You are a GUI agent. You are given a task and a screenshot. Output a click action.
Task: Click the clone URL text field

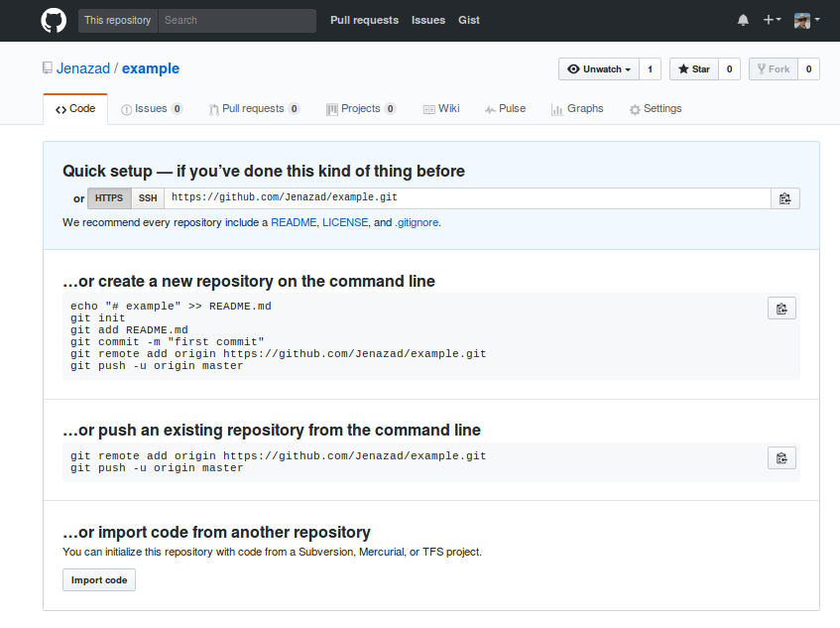468,198
